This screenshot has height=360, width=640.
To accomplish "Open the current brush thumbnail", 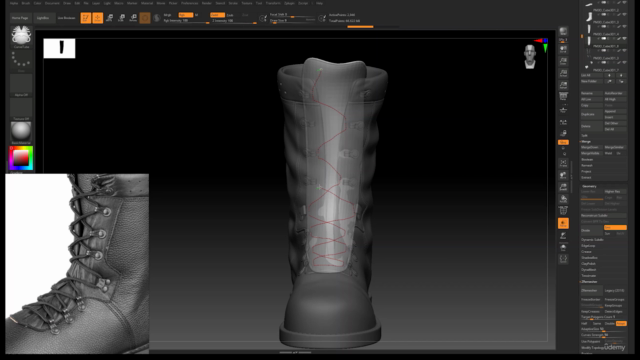I will pos(21,36).
